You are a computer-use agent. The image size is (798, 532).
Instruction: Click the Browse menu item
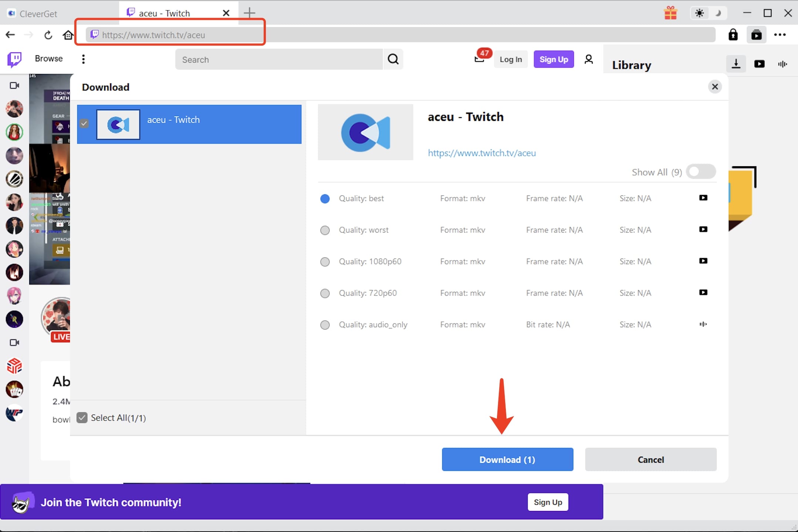pos(48,58)
